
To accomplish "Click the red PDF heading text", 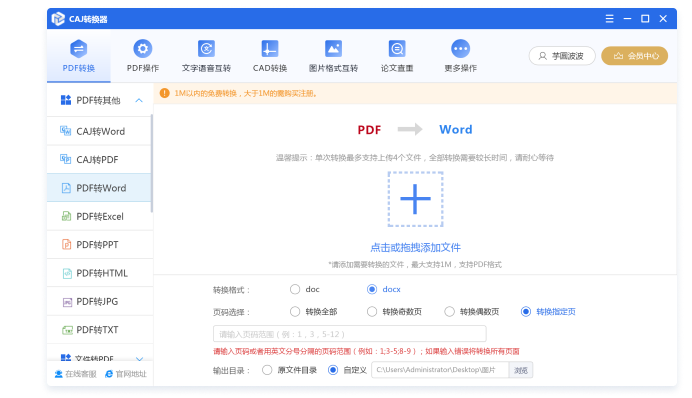I will pyautogui.click(x=369, y=130).
